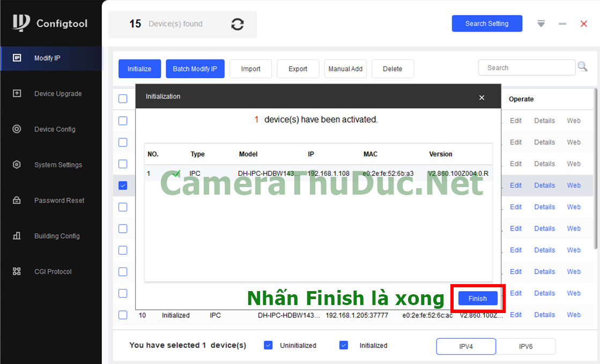This screenshot has width=600, height=364.
Task: Uncheck the selected device row checkbox
Action: pos(123,185)
